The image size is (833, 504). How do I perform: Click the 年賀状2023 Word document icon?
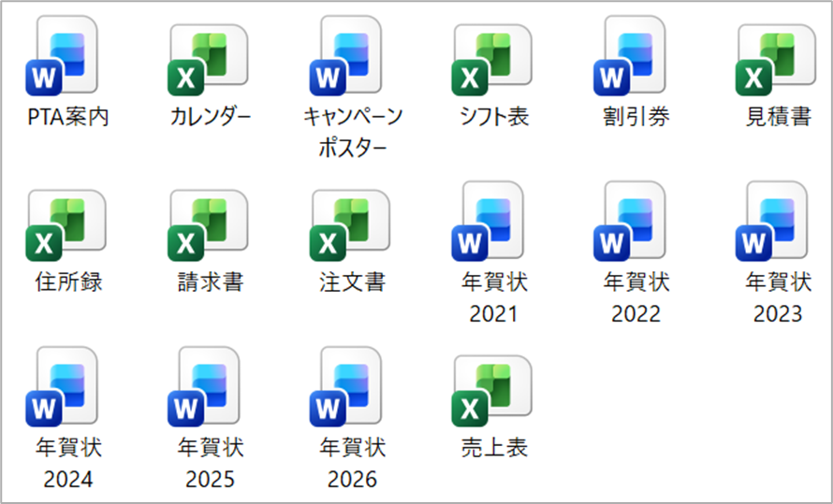click(x=778, y=224)
